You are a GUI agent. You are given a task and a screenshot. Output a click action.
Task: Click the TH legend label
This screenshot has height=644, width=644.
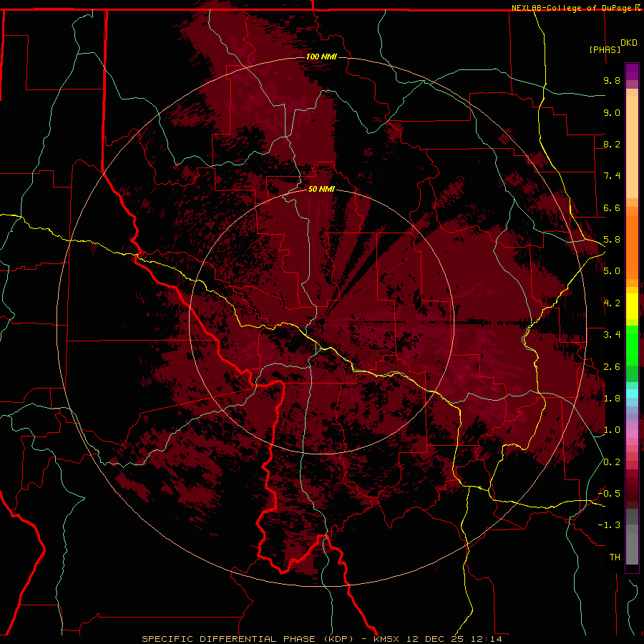[615, 557]
